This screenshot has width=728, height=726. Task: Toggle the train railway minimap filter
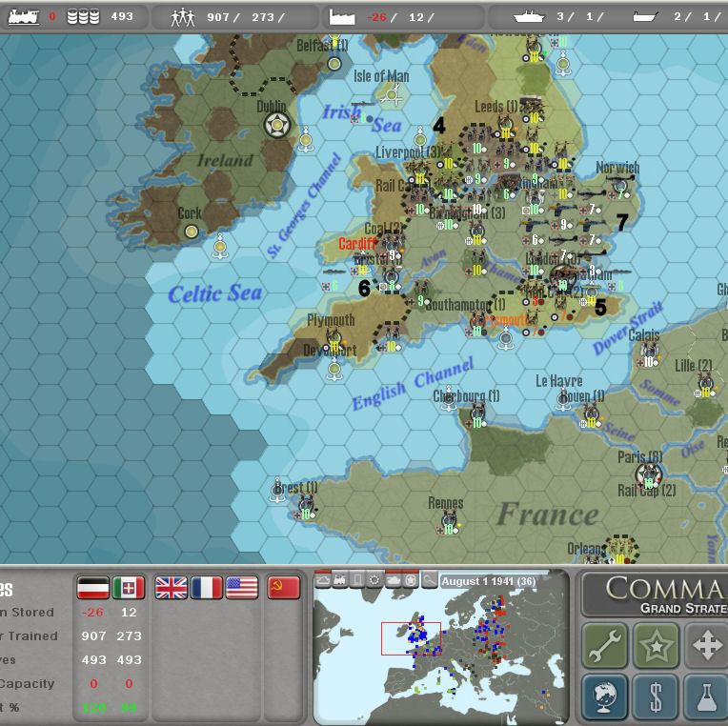(x=340, y=580)
